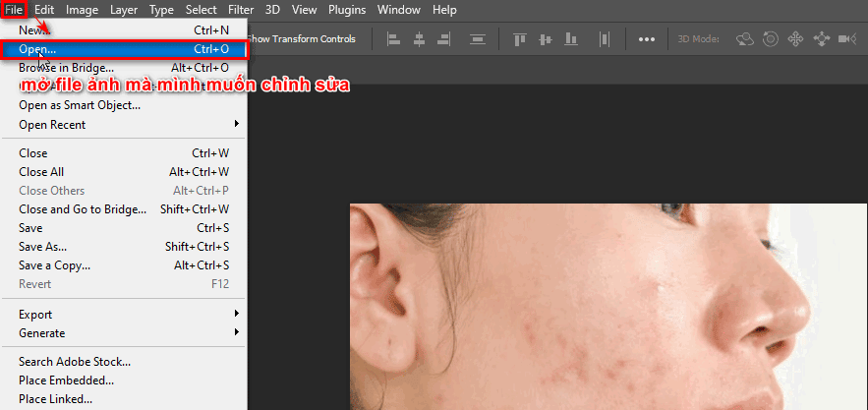Select the 3D orbit camera icon
The height and width of the screenshot is (410, 868).
point(746,38)
